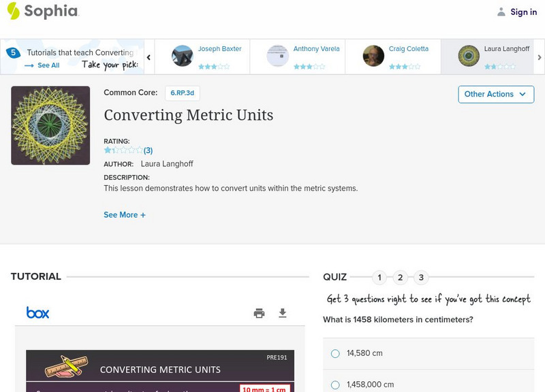Click the large string art tutorial image
The width and height of the screenshot is (545, 392).
(50, 125)
